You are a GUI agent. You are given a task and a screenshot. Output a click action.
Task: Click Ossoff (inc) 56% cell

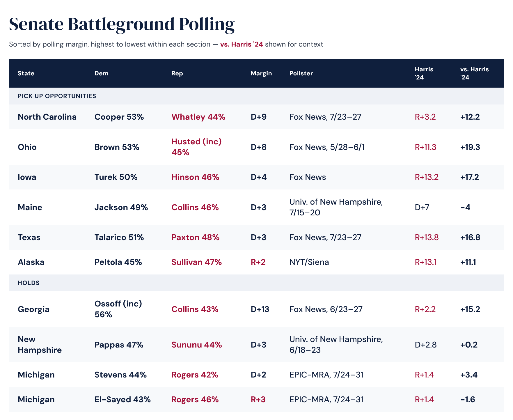coord(118,309)
